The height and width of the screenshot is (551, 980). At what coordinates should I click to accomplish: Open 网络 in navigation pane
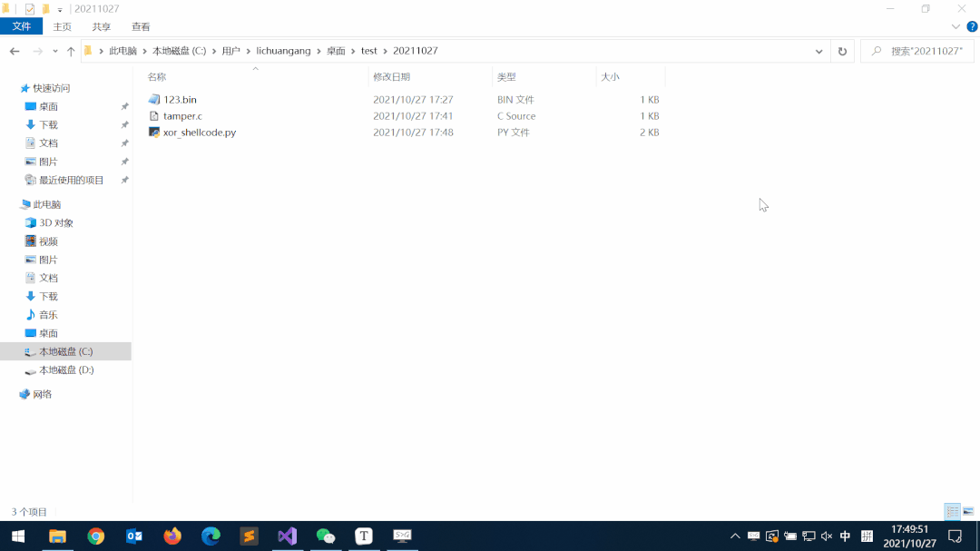pos(42,394)
